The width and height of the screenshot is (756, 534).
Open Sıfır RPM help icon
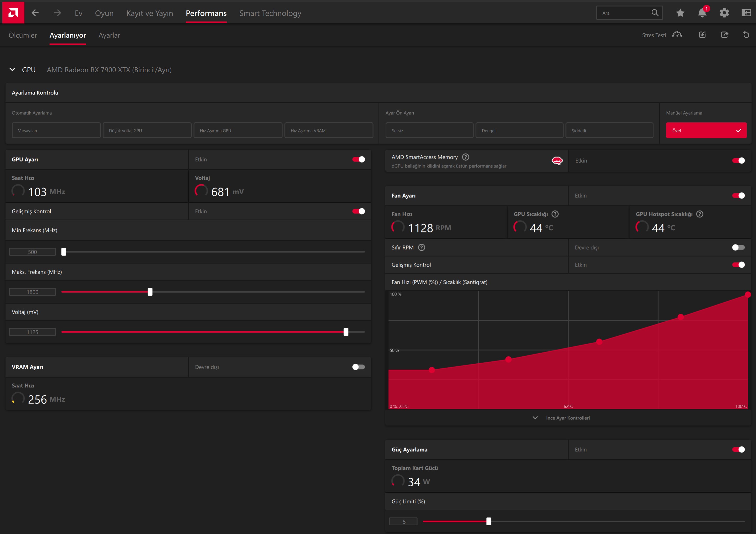[x=422, y=247]
